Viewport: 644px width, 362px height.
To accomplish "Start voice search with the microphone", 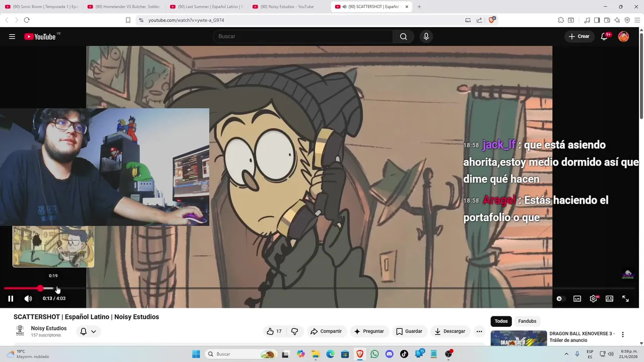I will (x=426, y=36).
